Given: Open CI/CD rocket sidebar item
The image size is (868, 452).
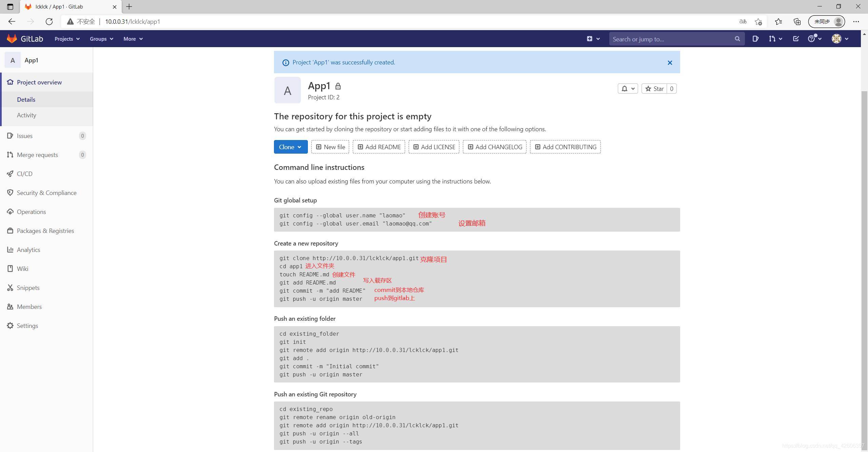Looking at the screenshot, I should (x=24, y=174).
